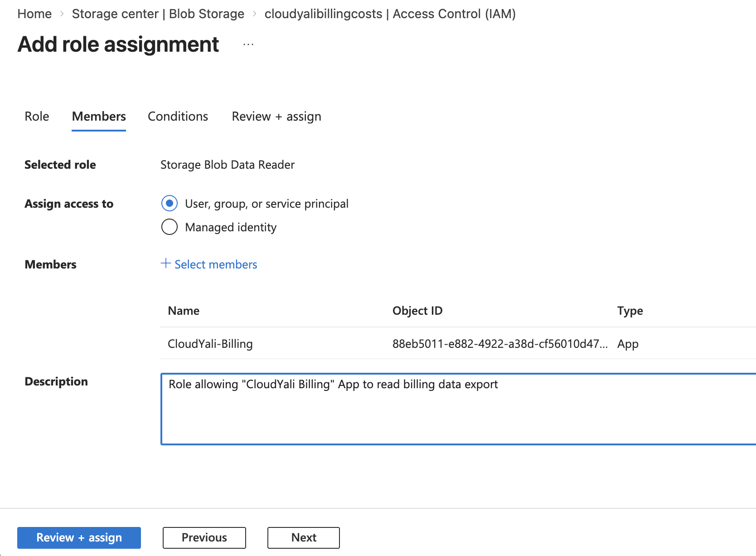Image resolution: width=756 pixels, height=556 pixels.
Task: Click the Name column header
Action: [183, 311]
